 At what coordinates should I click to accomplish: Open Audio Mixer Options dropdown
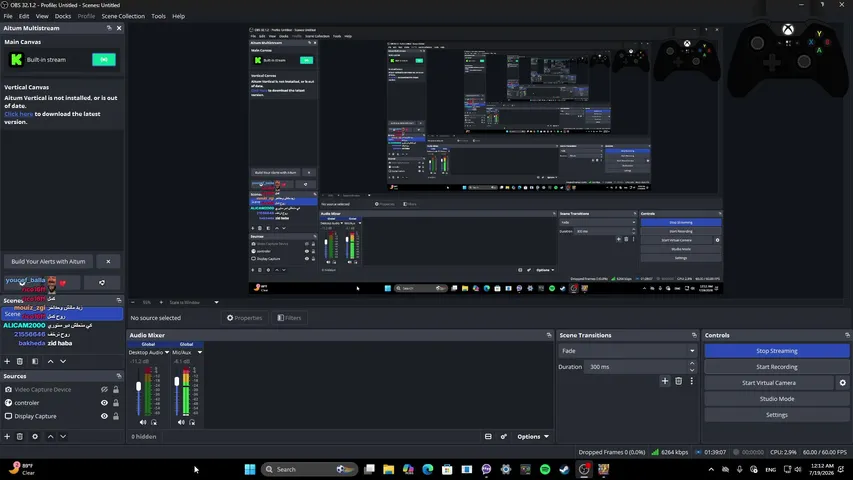coord(533,436)
